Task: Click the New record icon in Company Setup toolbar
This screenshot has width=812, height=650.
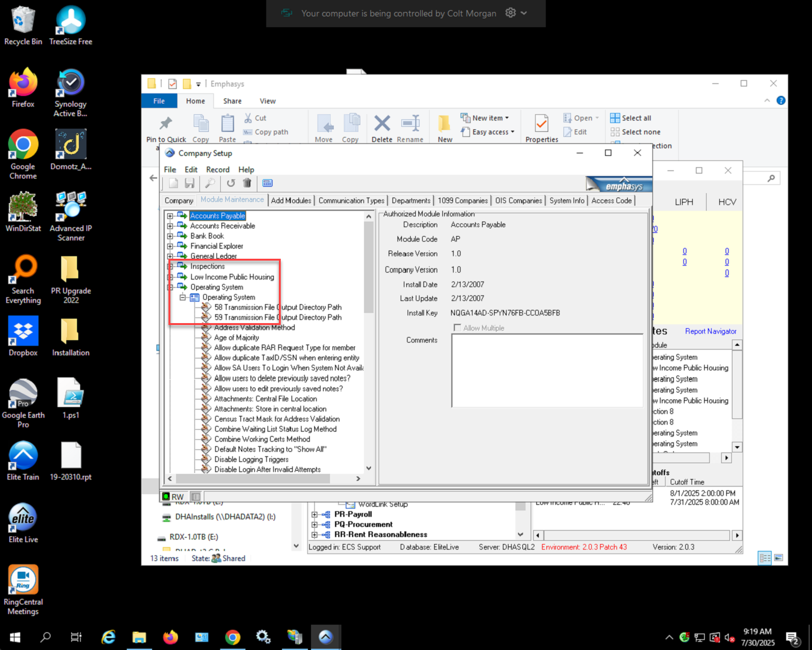Action: click(174, 183)
